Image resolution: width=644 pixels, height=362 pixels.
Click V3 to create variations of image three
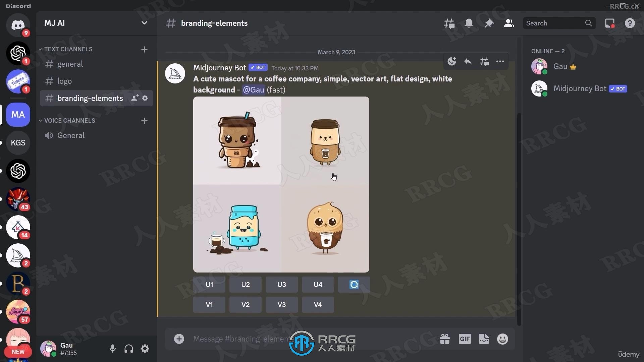coord(281,305)
